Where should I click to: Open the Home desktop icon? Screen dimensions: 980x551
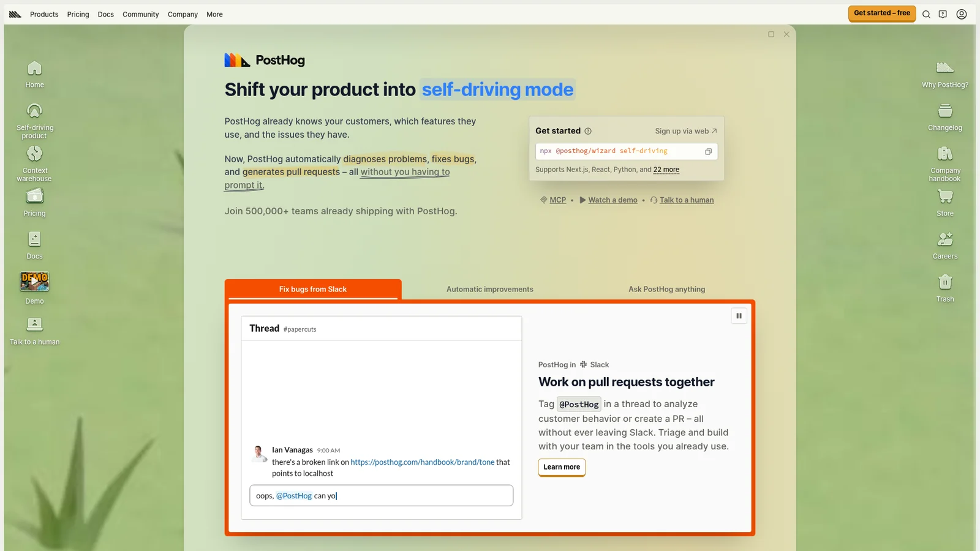pyautogui.click(x=34, y=74)
